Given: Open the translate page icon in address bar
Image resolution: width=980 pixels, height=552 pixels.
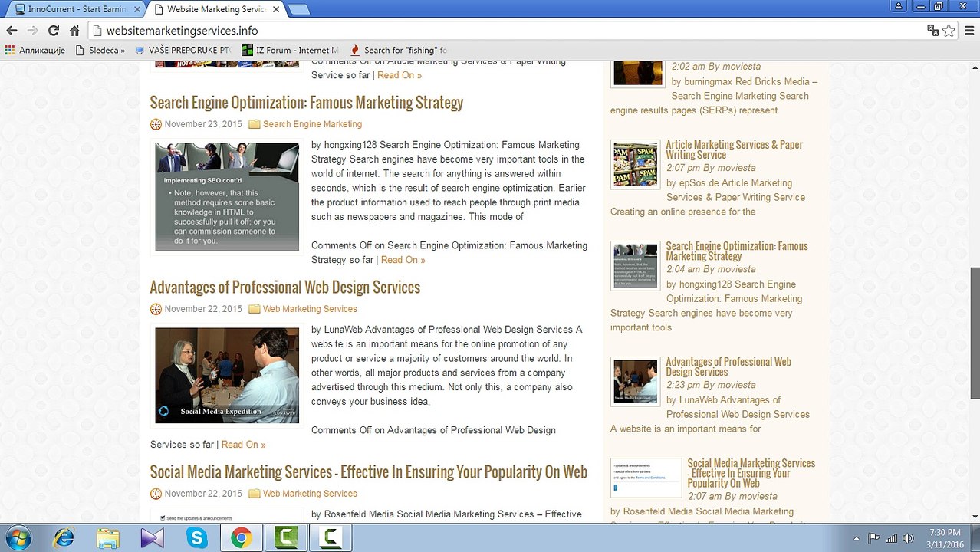Looking at the screenshot, I should 932,31.
